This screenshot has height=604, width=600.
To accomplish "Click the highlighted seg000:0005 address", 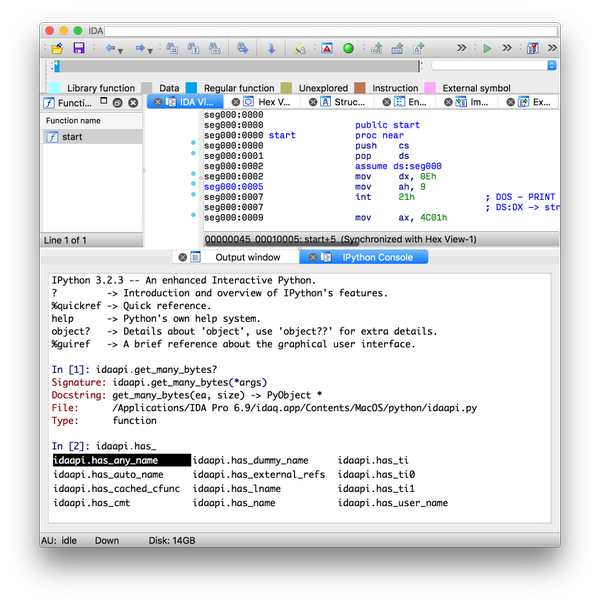I will point(234,187).
